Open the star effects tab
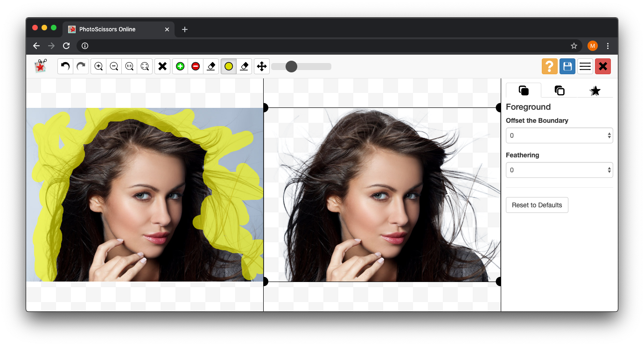Image resolution: width=644 pixels, height=346 pixels. [x=595, y=90]
